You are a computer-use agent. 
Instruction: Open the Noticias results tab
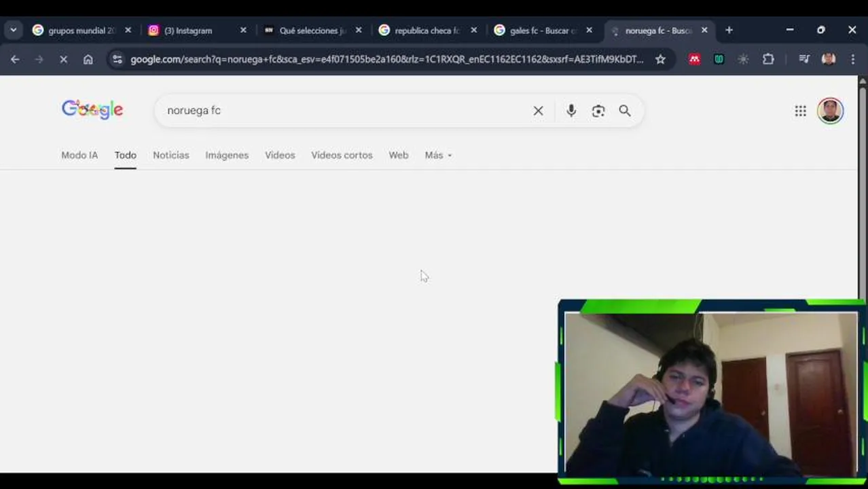coord(171,156)
